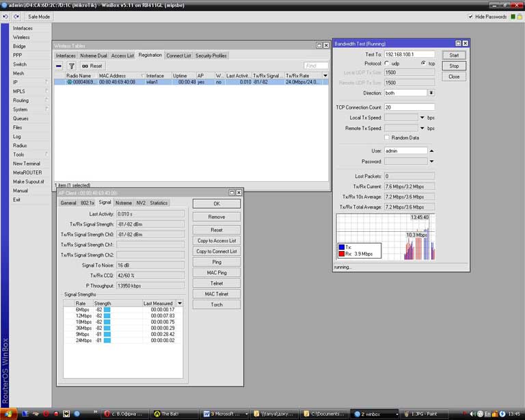Click the volume icon in system tray
The width and height of the screenshot is (525, 420).
pos(473,414)
